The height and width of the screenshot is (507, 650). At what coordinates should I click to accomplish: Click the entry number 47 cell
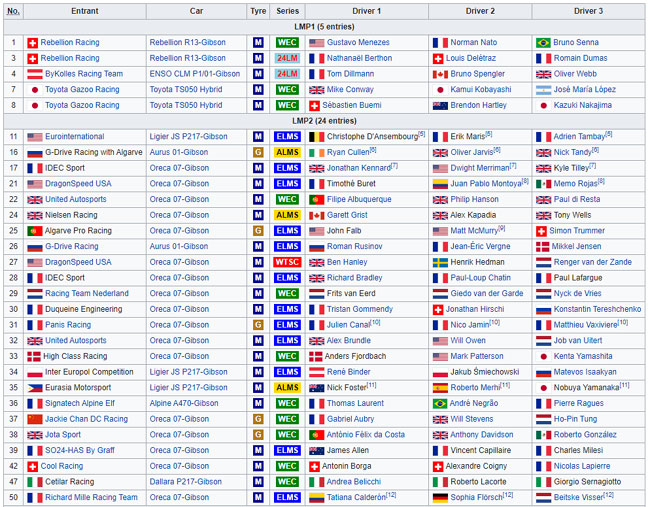point(13,481)
